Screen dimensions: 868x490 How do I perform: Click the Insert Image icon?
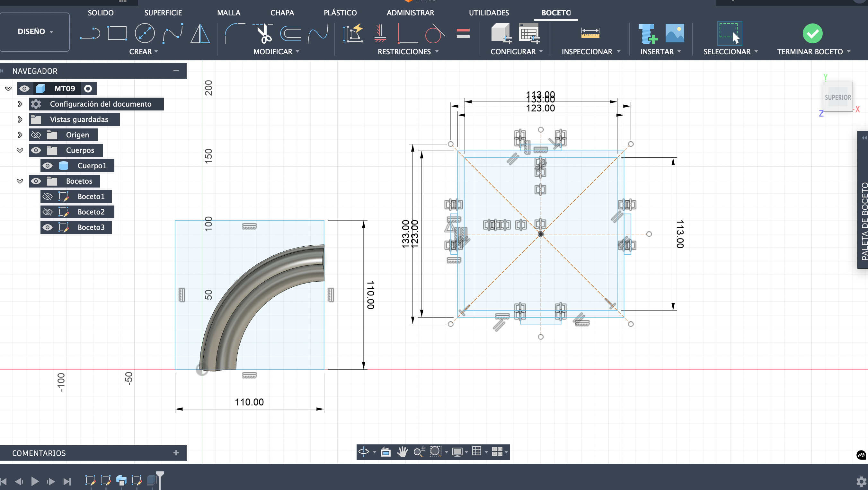pyautogui.click(x=675, y=33)
